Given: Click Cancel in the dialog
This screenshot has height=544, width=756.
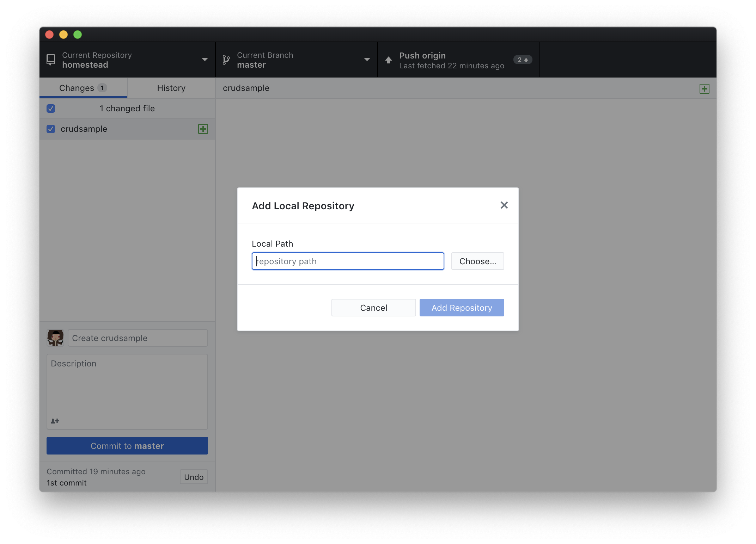Looking at the screenshot, I should tap(373, 308).
